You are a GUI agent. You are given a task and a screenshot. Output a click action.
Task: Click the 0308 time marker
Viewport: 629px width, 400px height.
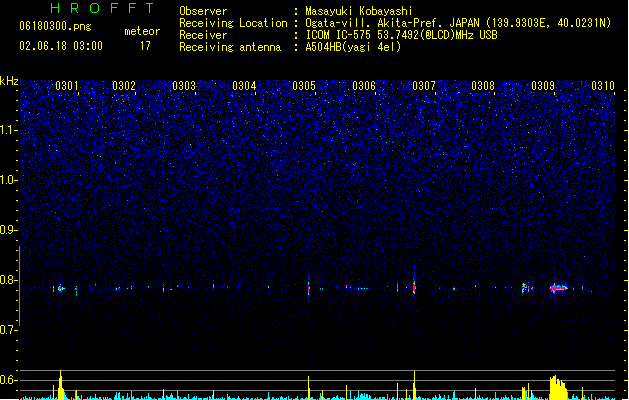[x=483, y=86]
